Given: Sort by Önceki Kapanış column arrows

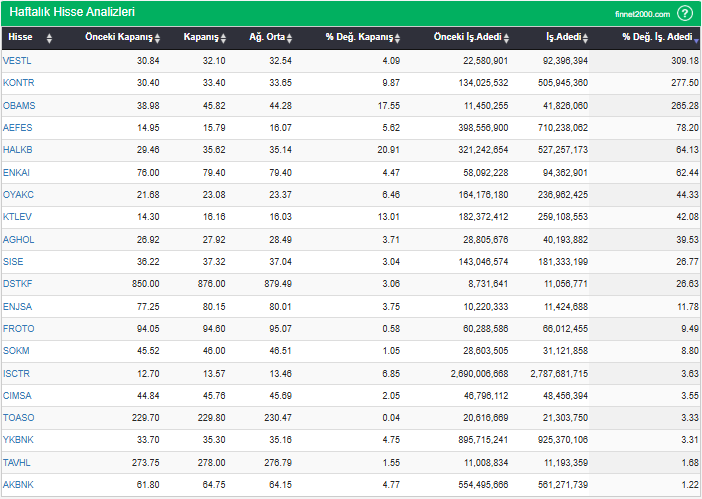Looking at the screenshot, I should (158, 38).
